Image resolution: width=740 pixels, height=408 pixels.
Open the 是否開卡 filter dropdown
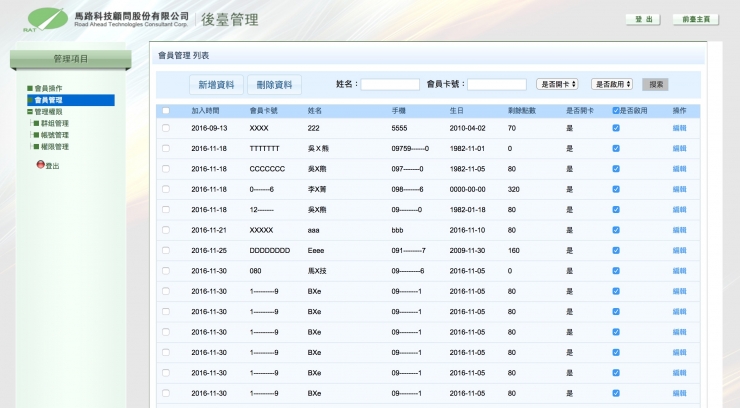pos(557,84)
